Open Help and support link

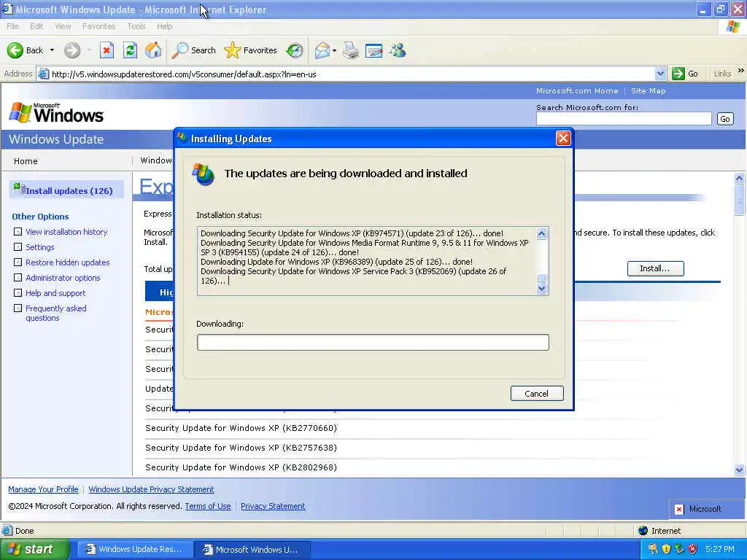[55, 293]
